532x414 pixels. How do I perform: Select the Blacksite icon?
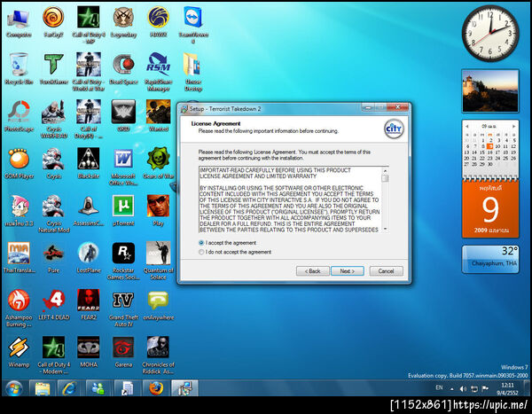click(88, 164)
